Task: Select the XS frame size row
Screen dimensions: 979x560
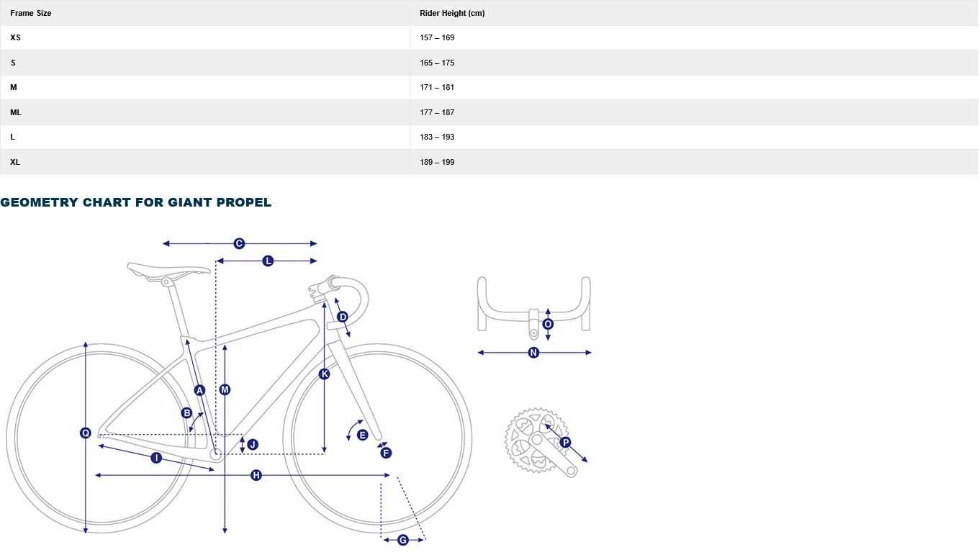Action: (x=16, y=37)
